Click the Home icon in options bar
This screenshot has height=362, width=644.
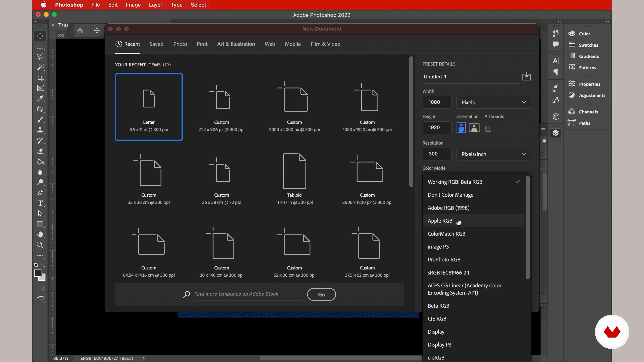80,31
